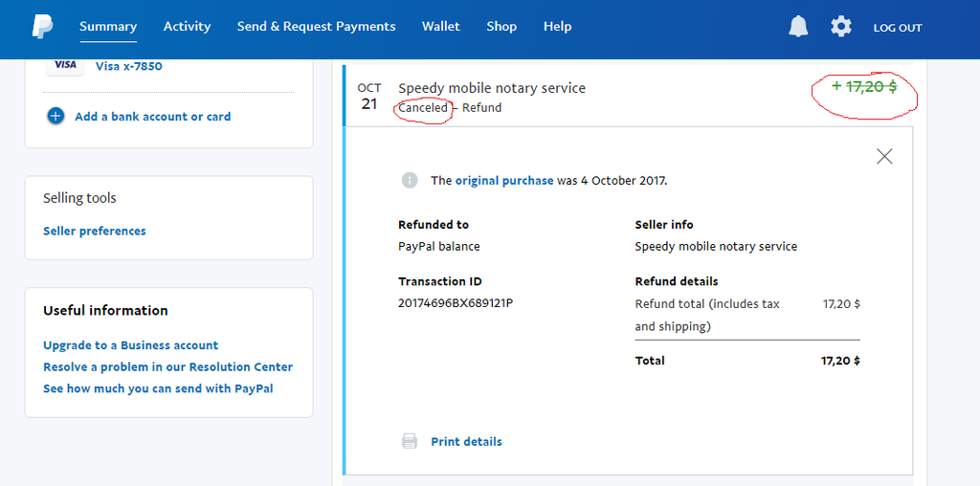This screenshot has height=486, width=980.
Task: Click the PayPal logo icon
Action: point(42,27)
